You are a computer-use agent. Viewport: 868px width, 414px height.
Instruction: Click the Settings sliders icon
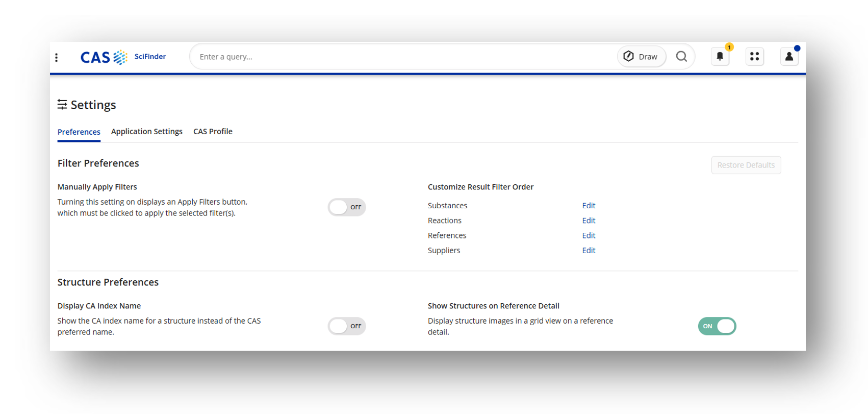(x=62, y=105)
